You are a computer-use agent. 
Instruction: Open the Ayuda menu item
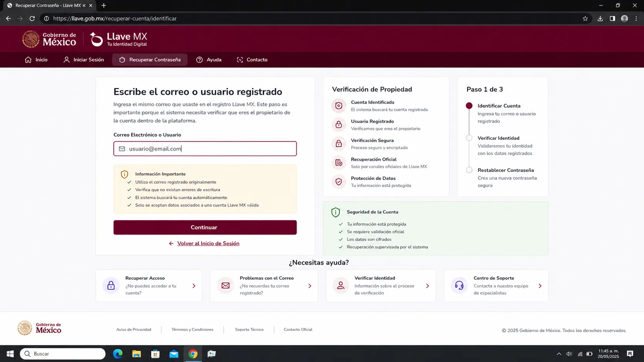pyautogui.click(x=209, y=60)
